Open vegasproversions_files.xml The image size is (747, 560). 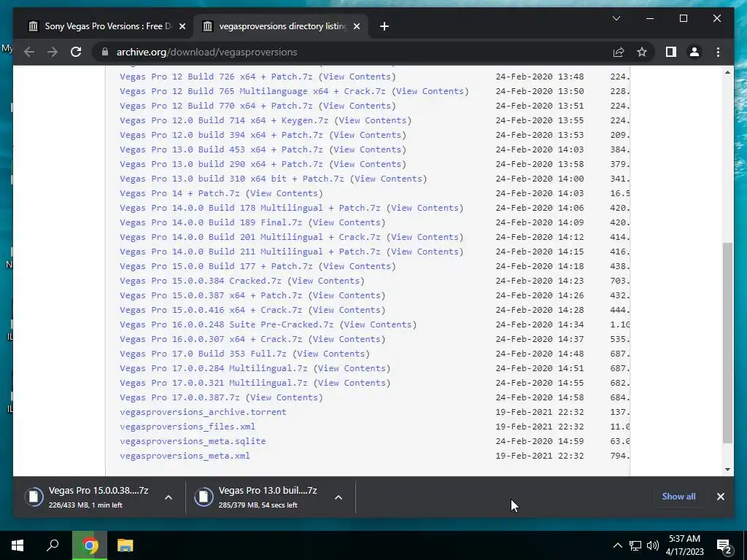click(187, 427)
